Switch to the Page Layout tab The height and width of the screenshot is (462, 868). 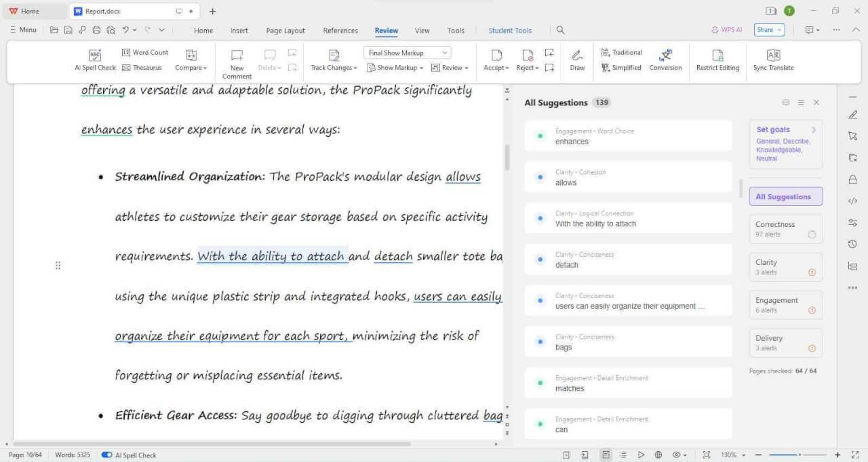click(285, 30)
